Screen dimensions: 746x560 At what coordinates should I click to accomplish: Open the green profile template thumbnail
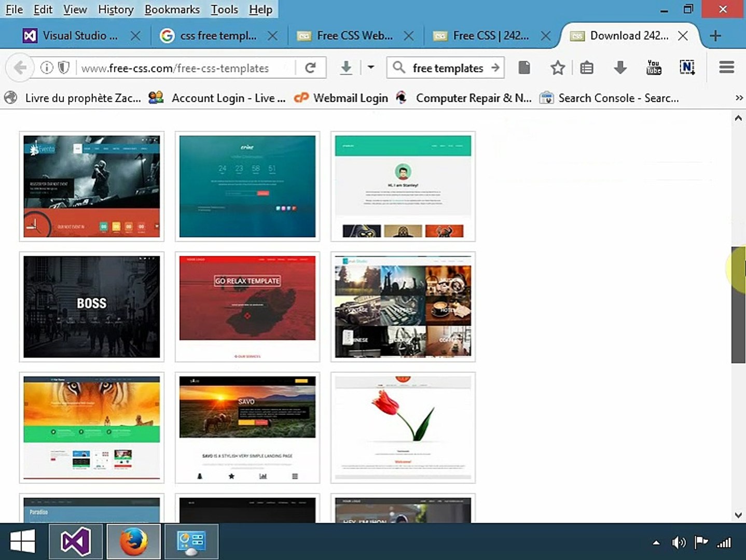point(403,186)
